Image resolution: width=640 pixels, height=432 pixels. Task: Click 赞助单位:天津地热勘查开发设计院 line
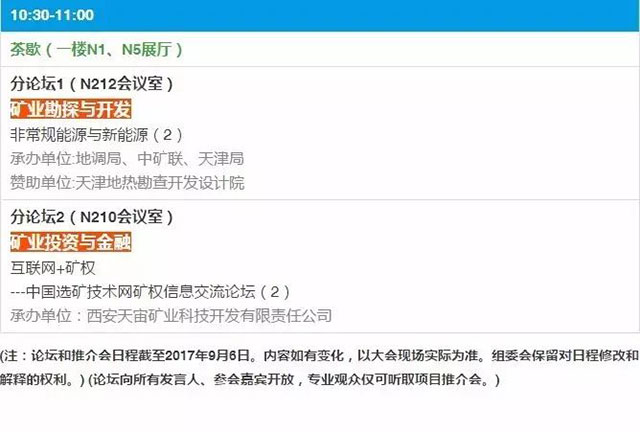coord(127,183)
